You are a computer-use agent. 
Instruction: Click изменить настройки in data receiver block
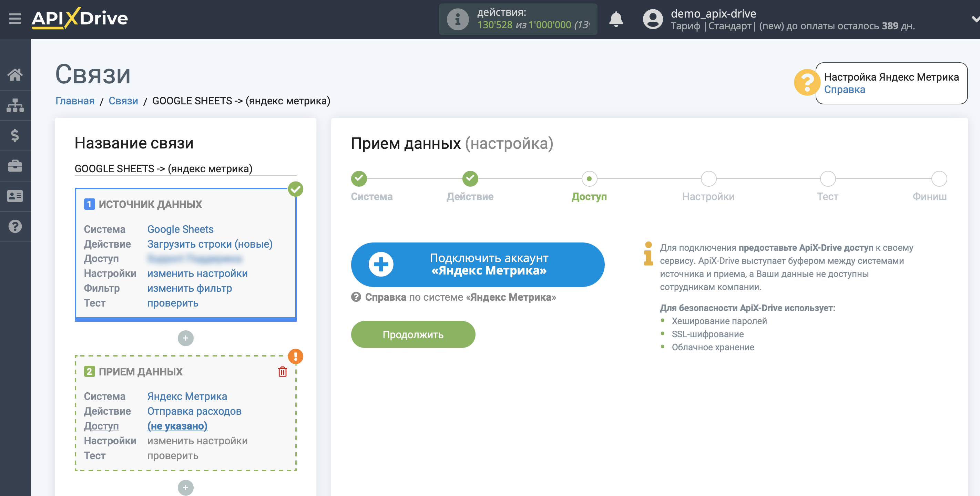[197, 441]
